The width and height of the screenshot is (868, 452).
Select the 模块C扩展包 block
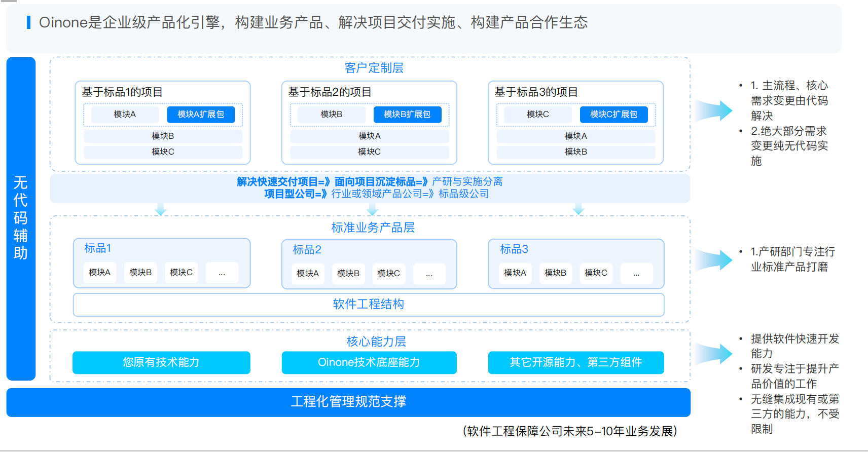click(x=613, y=115)
